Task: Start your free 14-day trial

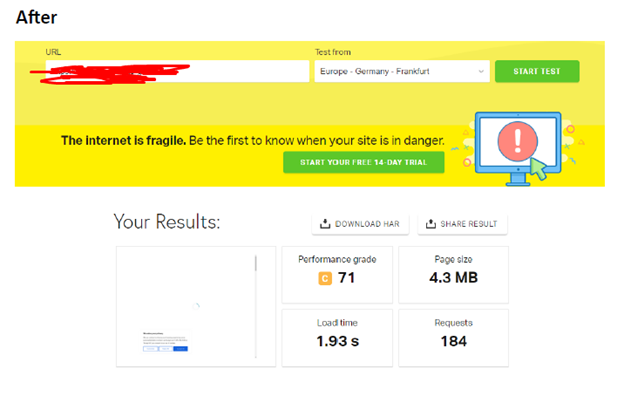Action: (363, 162)
